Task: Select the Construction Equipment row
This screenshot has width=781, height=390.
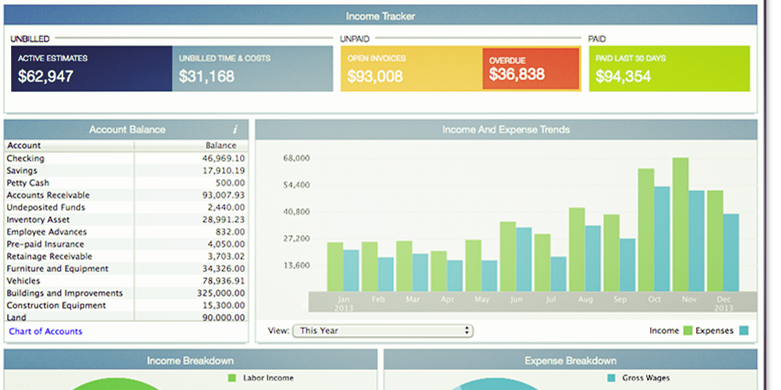Action: point(126,305)
